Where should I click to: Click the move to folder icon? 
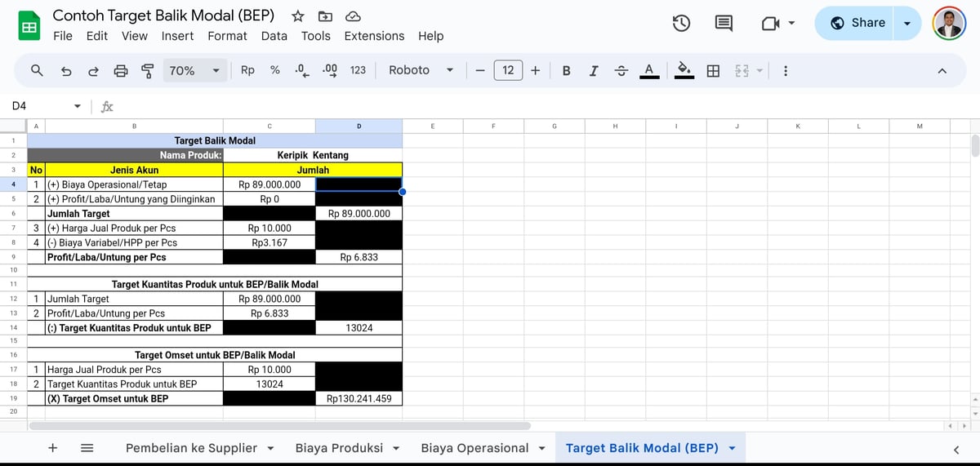tap(325, 16)
